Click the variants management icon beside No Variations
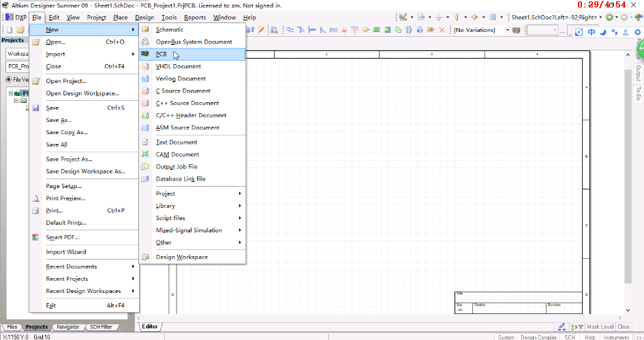644x340 pixels. (517, 30)
